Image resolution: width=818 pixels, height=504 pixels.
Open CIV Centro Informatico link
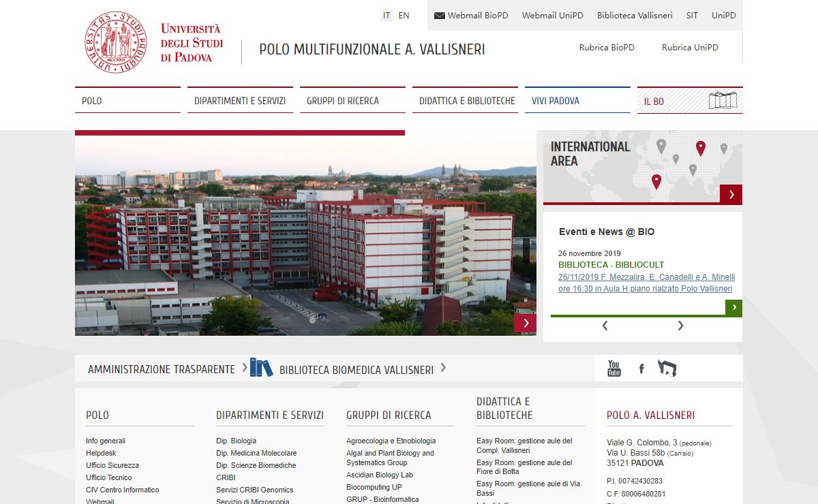pos(123,490)
